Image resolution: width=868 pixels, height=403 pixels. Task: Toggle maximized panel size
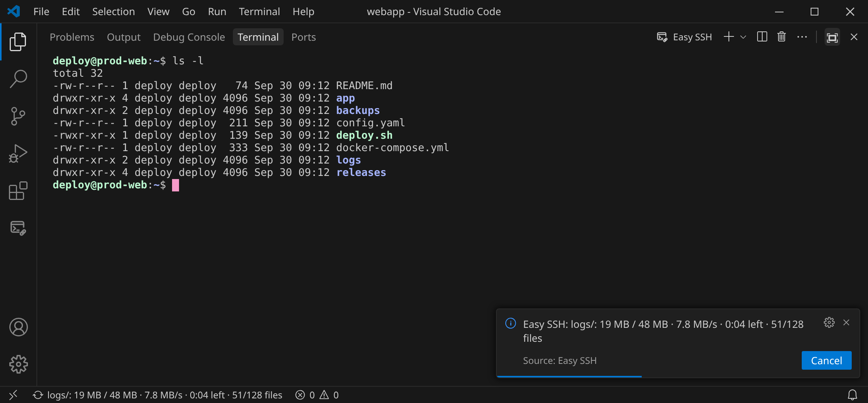[x=832, y=37]
